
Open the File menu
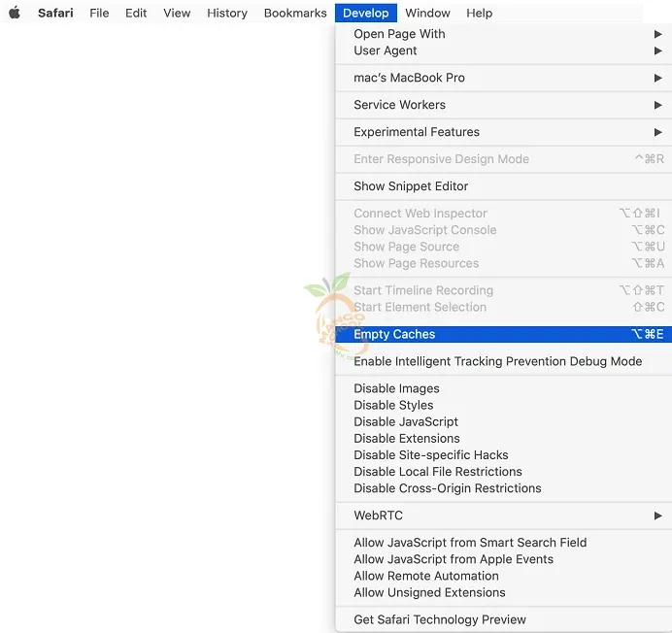point(99,13)
